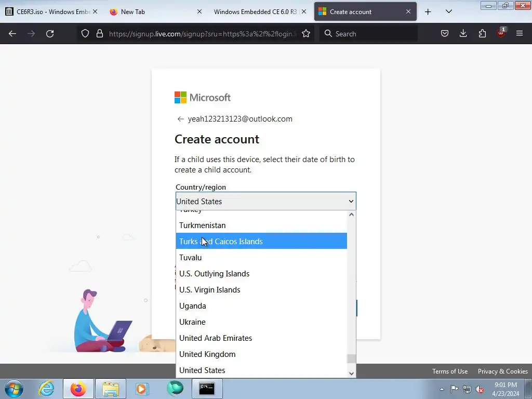
Task: Click the country list scroll-down arrow
Action: [x=352, y=374]
